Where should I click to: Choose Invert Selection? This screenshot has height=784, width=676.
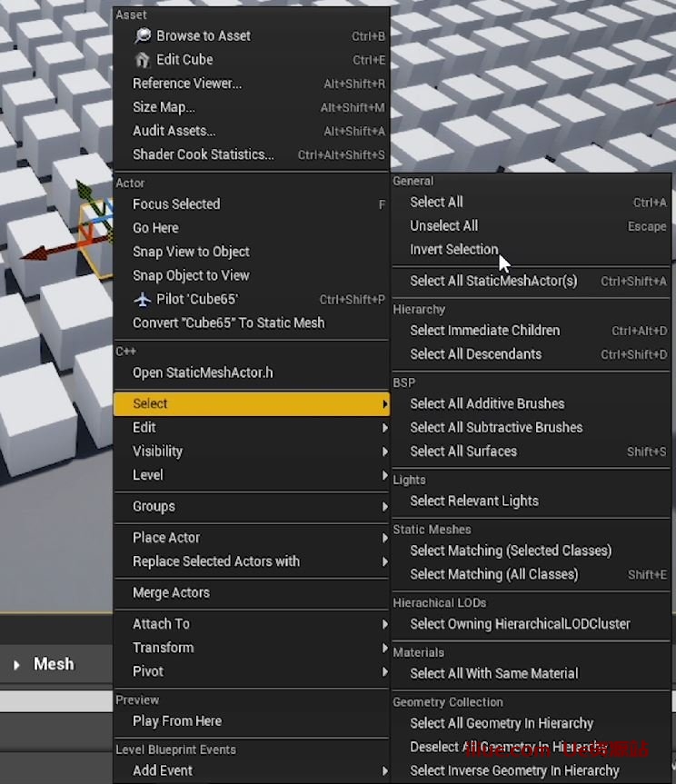point(453,250)
